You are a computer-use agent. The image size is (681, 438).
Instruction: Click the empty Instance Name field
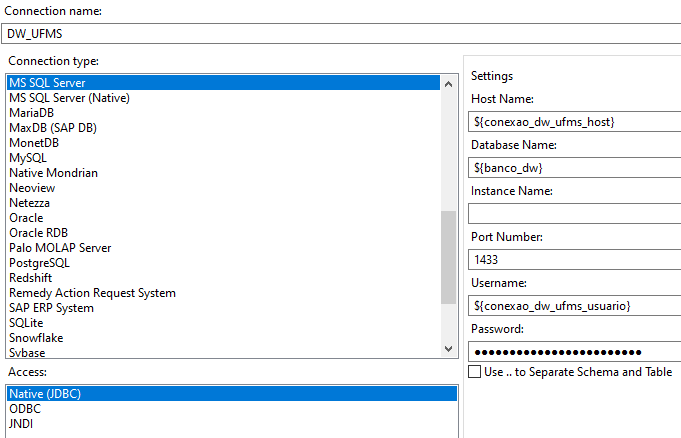tap(575, 214)
